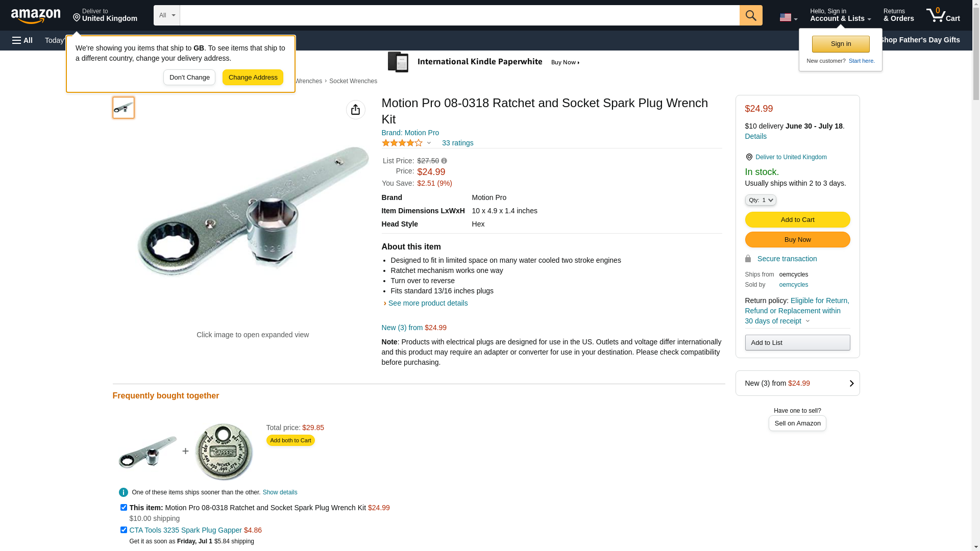Click the share icon on product image
980x551 pixels.
pyautogui.click(x=355, y=110)
